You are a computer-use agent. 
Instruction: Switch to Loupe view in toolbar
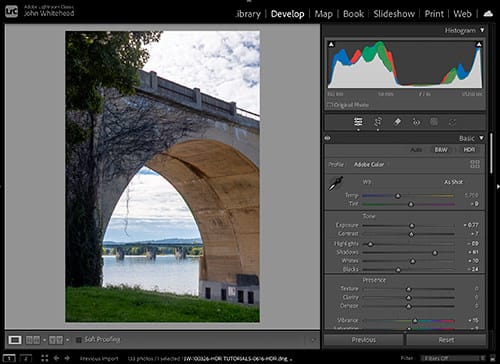(15, 340)
